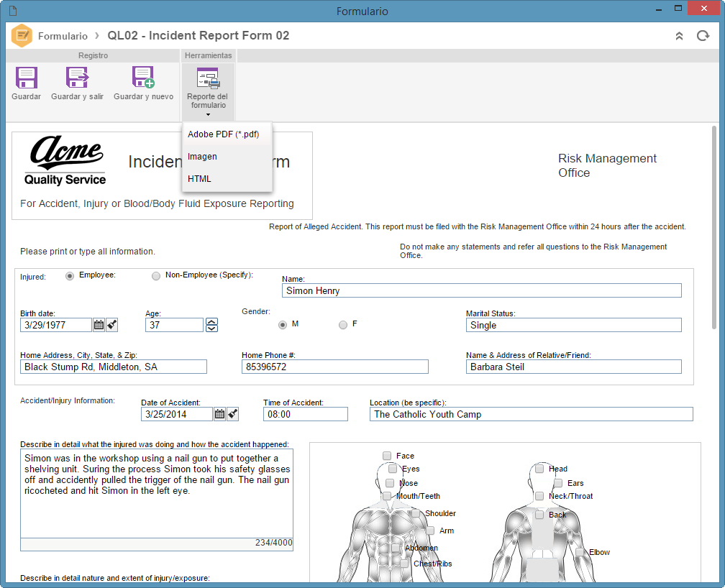Choose Imagen export option
Screen dimensions: 725x588
tap(227, 157)
